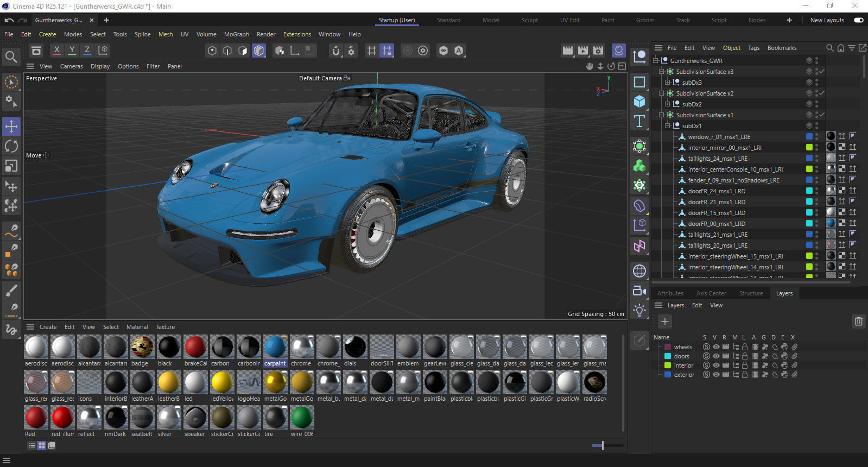Click the Light object icon
This screenshot has width=868, height=467.
tap(639, 311)
